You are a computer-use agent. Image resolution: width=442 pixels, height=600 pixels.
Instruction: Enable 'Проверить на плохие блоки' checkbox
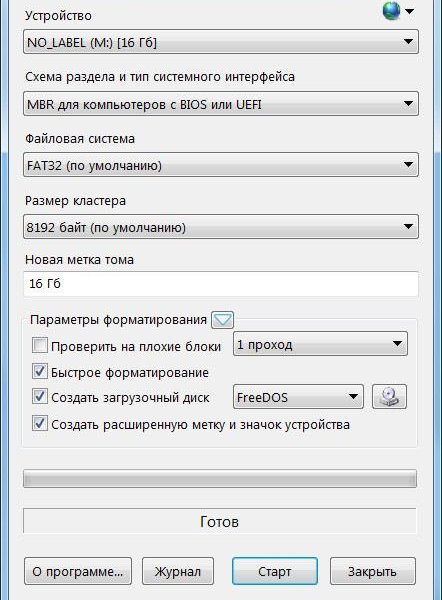coord(40,345)
